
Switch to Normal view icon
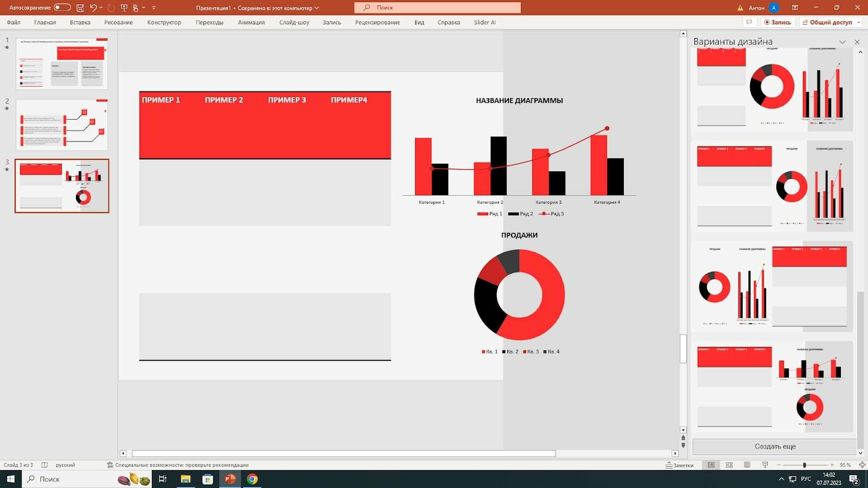tap(711, 465)
